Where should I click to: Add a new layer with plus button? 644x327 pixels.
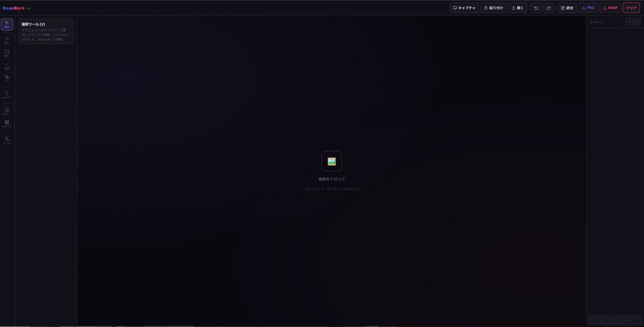[629, 22]
